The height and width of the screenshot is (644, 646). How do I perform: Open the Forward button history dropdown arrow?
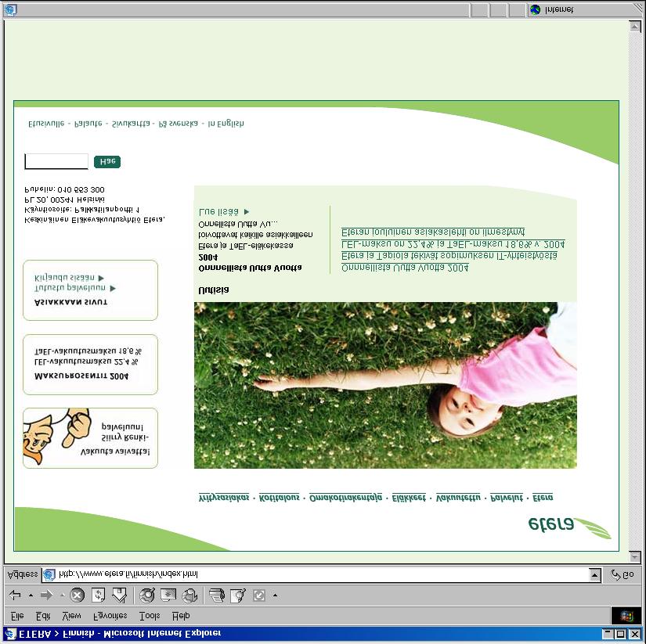pyautogui.click(x=62, y=595)
